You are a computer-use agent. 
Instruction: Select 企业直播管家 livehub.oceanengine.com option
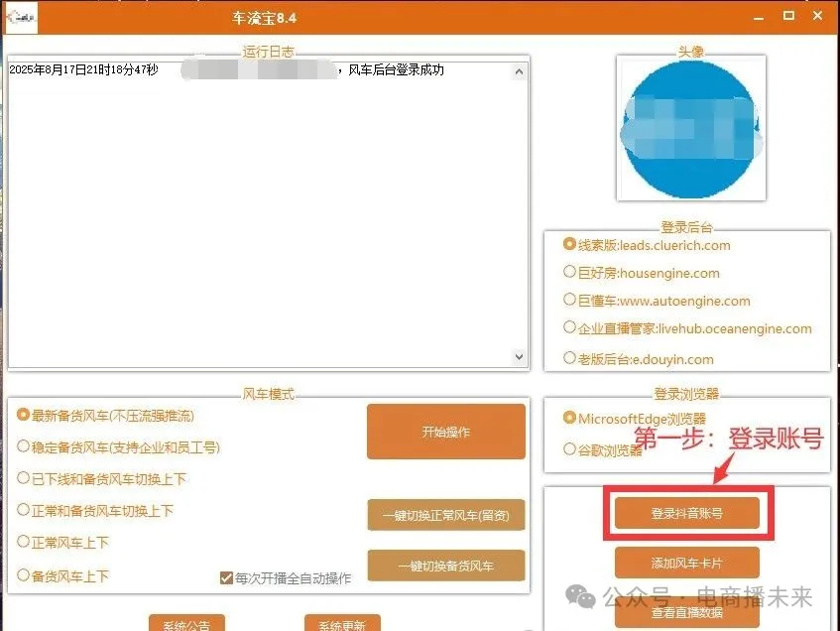tap(569, 327)
